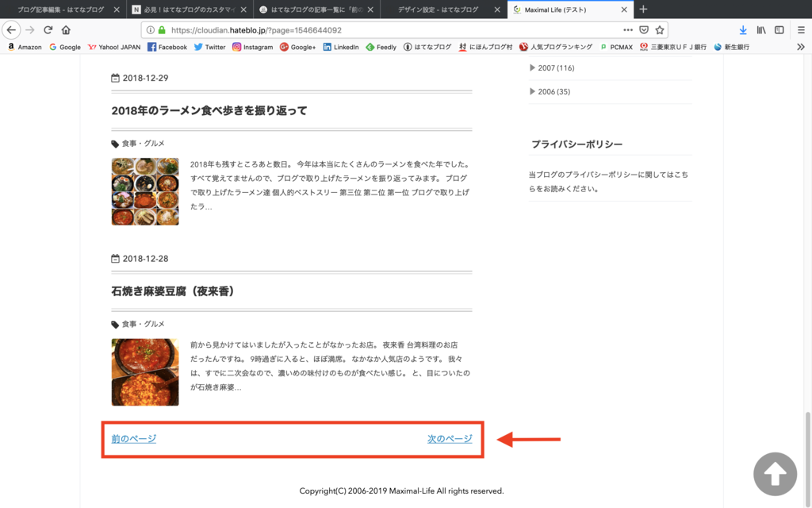Viewport: 812px width, 508px height.
Task: Open the downloads panel
Action: (x=743, y=30)
